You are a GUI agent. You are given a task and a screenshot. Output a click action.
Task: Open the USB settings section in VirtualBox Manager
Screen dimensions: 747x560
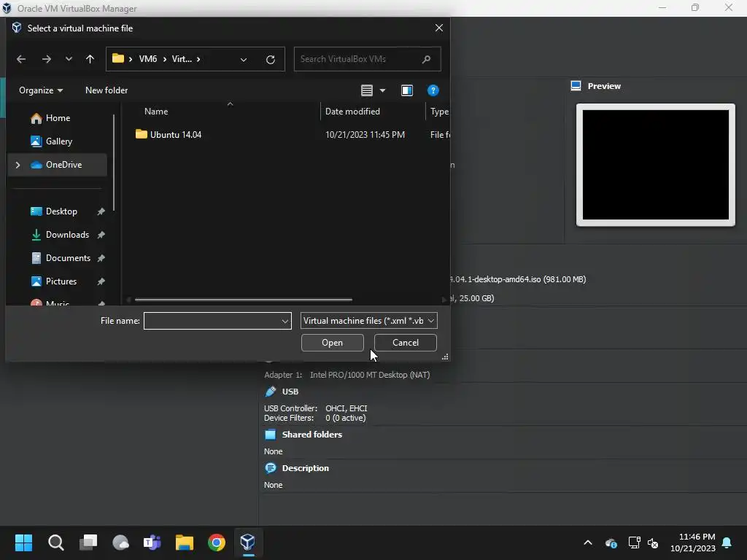[x=290, y=392]
